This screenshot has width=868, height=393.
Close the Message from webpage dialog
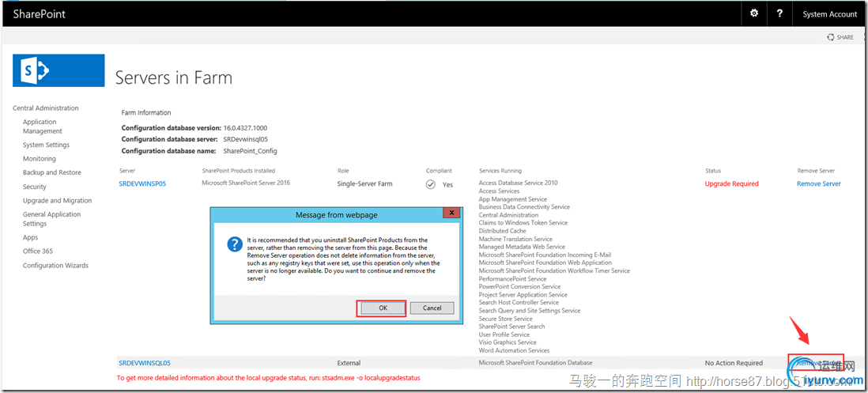(452, 214)
